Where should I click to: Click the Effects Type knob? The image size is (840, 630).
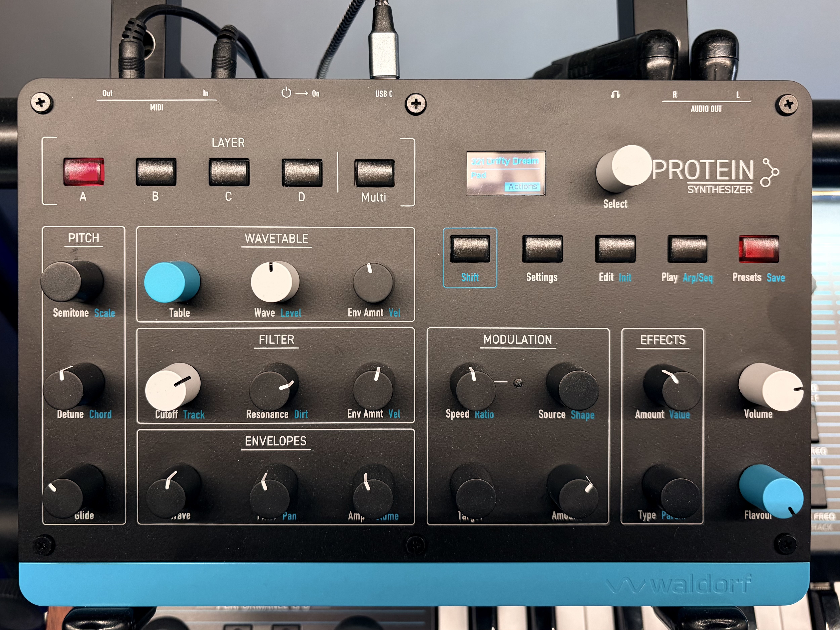click(671, 491)
